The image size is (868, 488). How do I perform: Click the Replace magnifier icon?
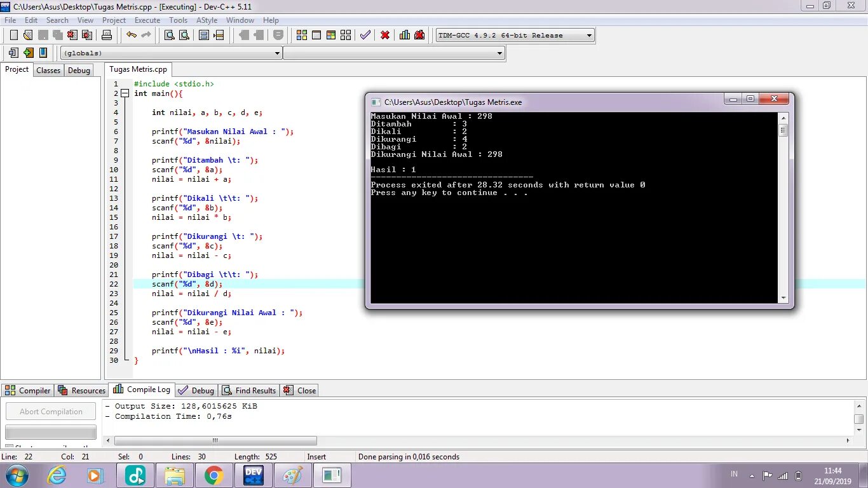tap(184, 35)
